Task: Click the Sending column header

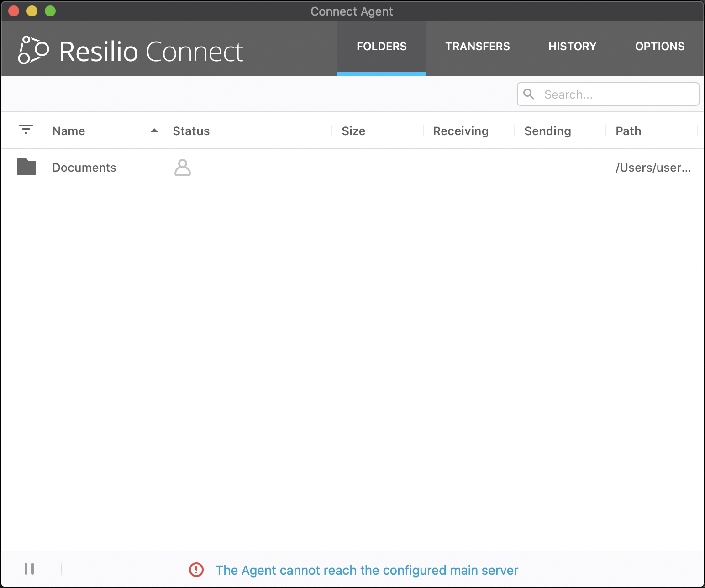Action: [x=547, y=131]
